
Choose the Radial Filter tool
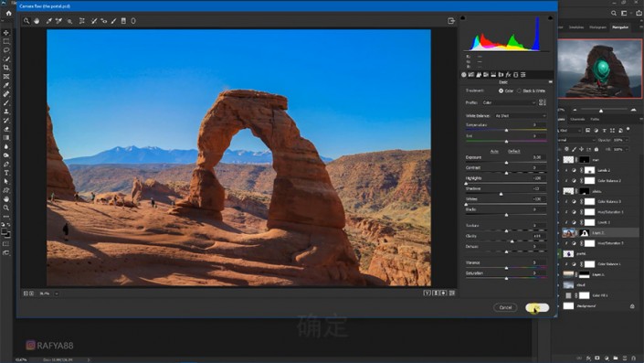pos(133,21)
